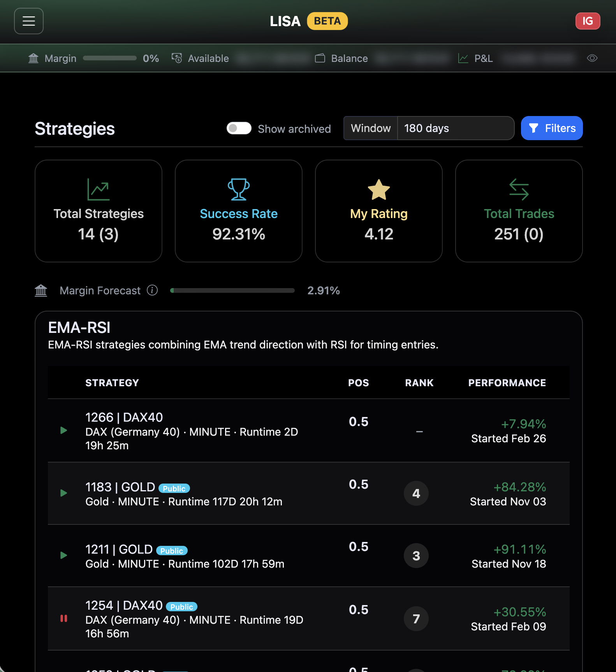This screenshot has height=672, width=616.
Task: Toggle balance visibility eye icon
Action: tap(592, 58)
